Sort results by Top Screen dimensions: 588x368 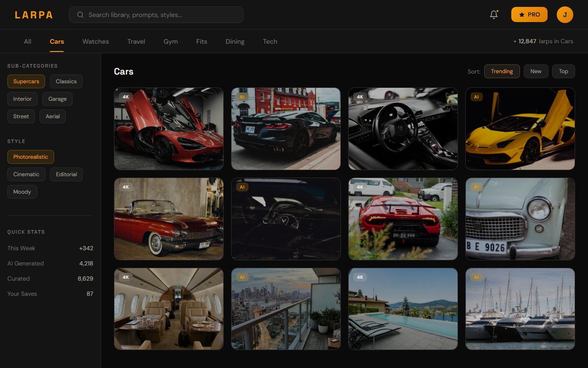click(x=564, y=71)
